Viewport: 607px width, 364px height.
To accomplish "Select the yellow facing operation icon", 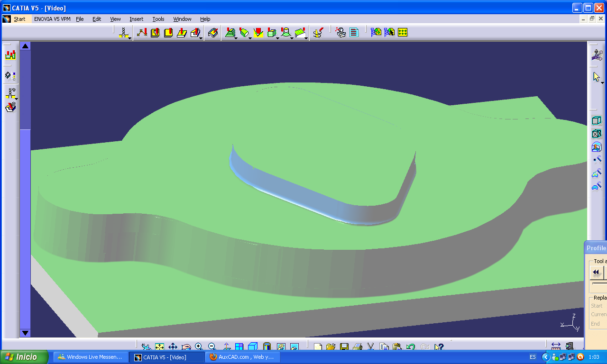I will [168, 32].
